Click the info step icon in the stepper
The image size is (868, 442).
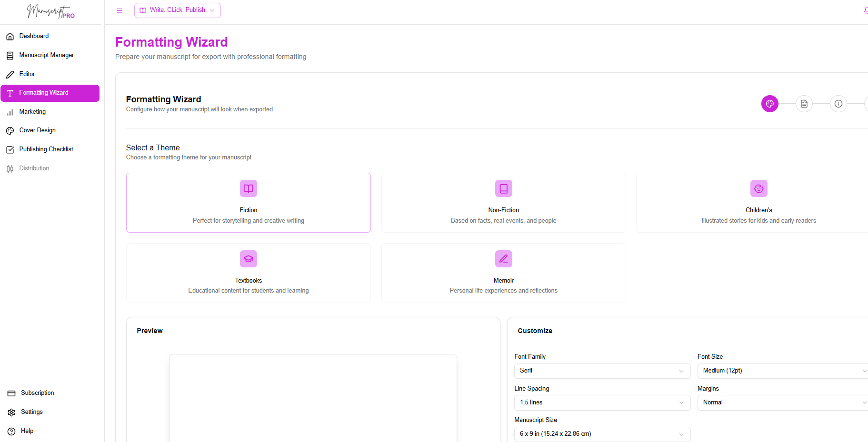point(838,104)
